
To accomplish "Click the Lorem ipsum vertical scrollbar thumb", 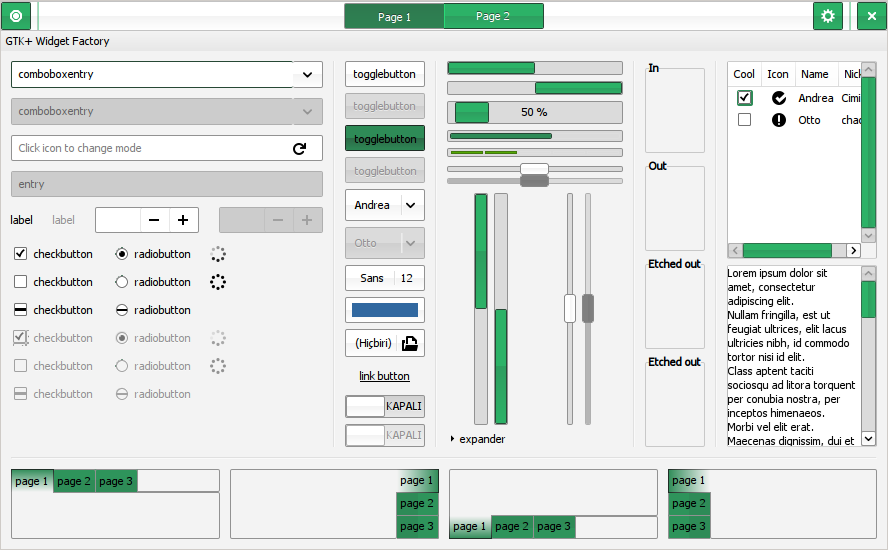I will point(869,299).
